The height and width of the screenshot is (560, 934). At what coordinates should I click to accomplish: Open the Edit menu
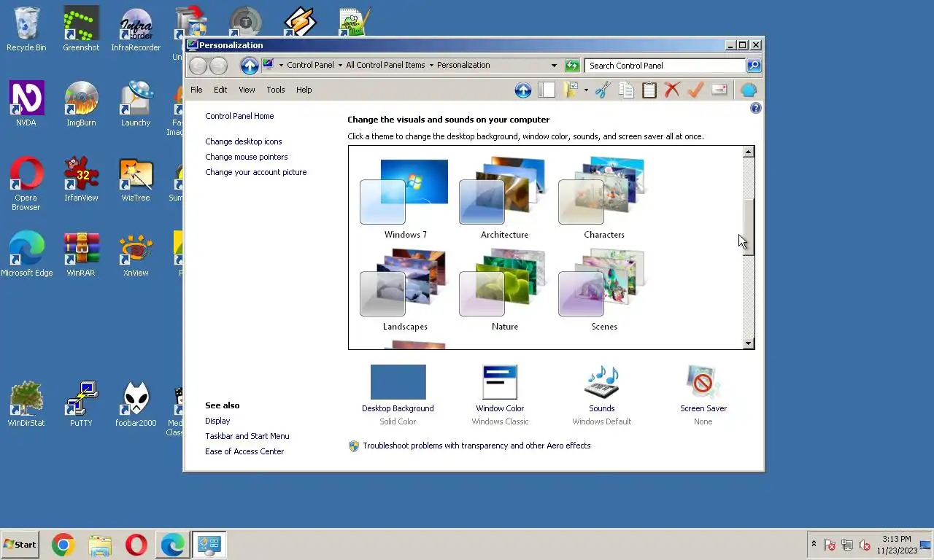click(220, 90)
